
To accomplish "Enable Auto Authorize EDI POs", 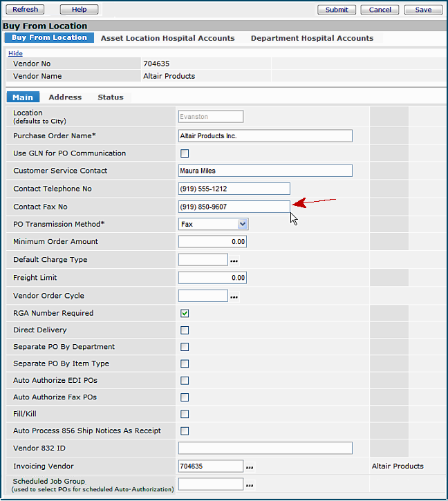I will 185,381.
